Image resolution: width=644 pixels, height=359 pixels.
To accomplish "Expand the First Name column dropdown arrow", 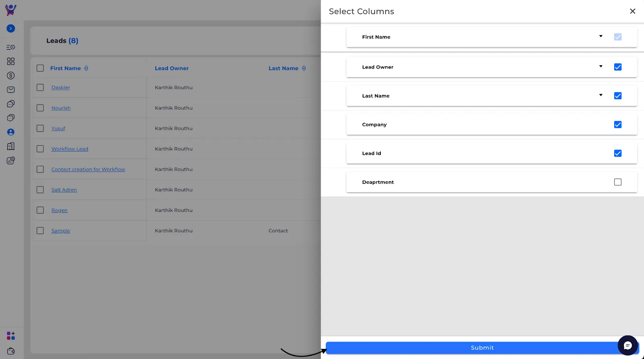I will [x=601, y=36].
